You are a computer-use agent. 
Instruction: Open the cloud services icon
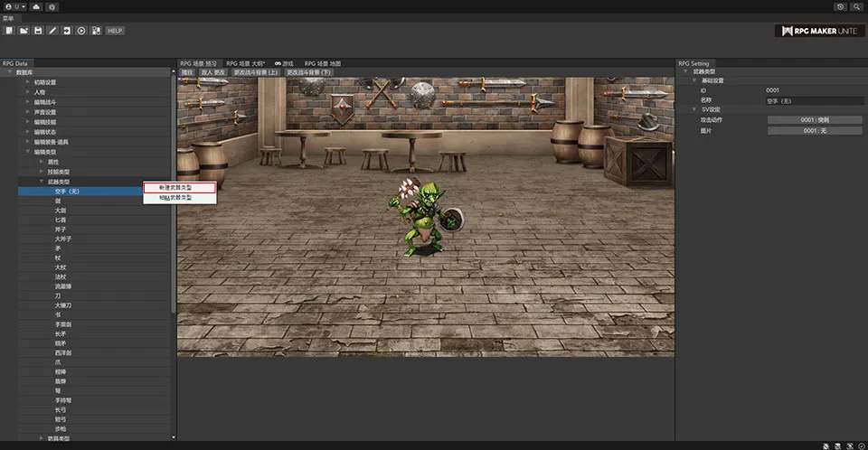tap(35, 6)
